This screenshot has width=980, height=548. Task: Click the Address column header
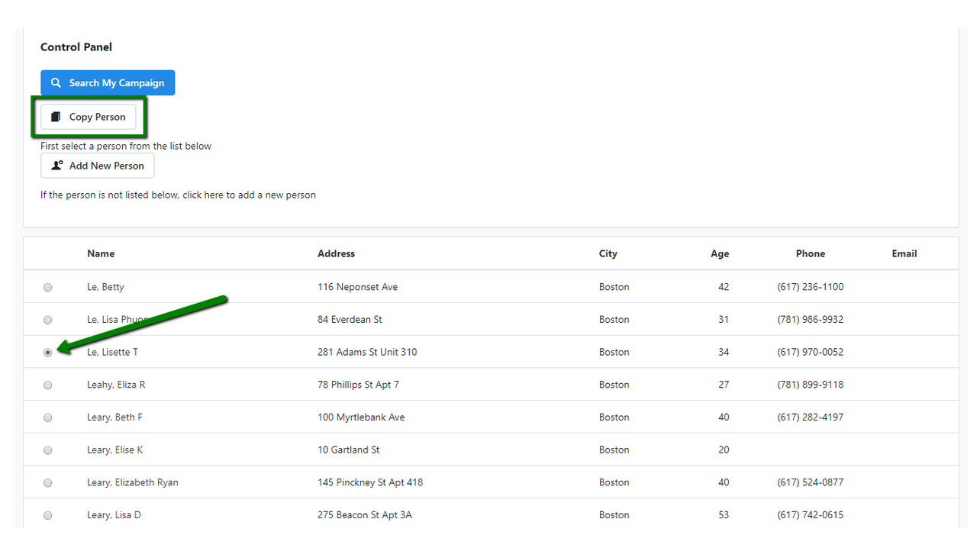coord(336,253)
